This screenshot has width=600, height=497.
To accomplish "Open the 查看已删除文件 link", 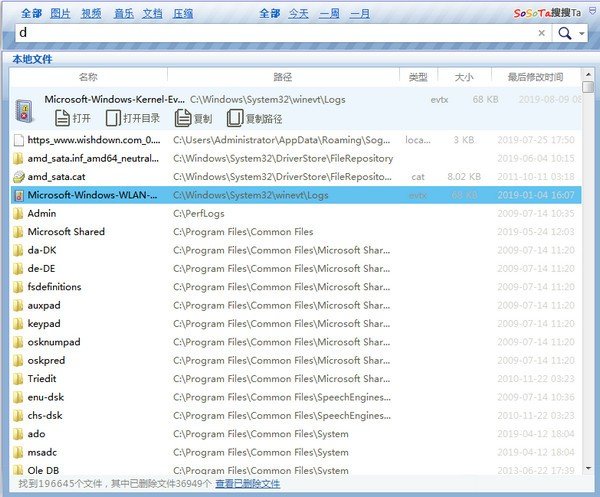I will point(247,484).
